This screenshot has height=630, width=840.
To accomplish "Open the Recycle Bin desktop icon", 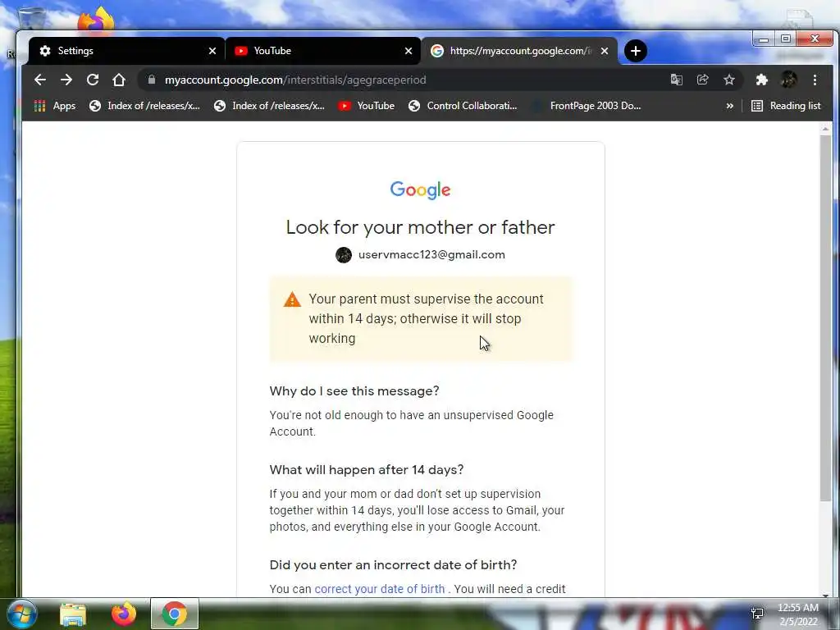I will 31,19.
